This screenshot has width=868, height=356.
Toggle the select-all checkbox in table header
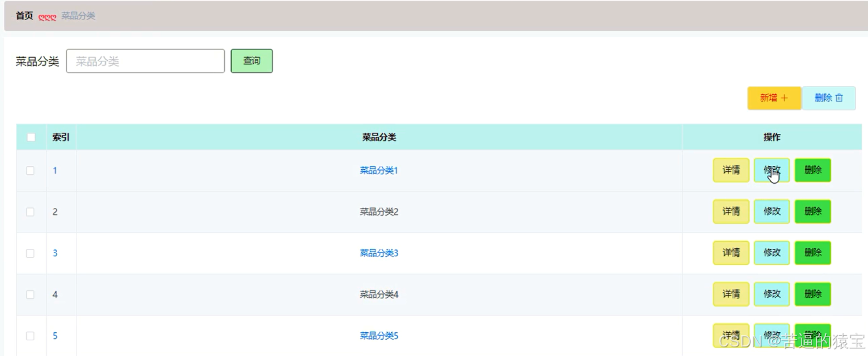tap(31, 137)
